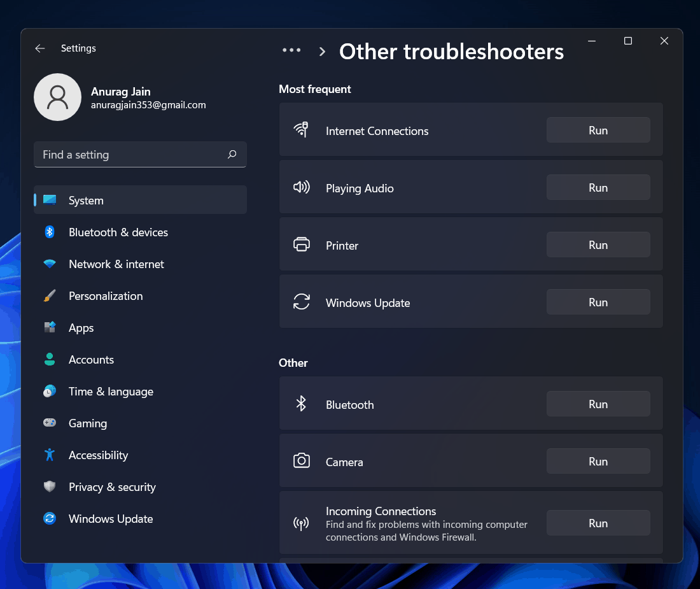Click the Incoming Connections antenna icon
The width and height of the screenshot is (700, 589).
[302, 523]
